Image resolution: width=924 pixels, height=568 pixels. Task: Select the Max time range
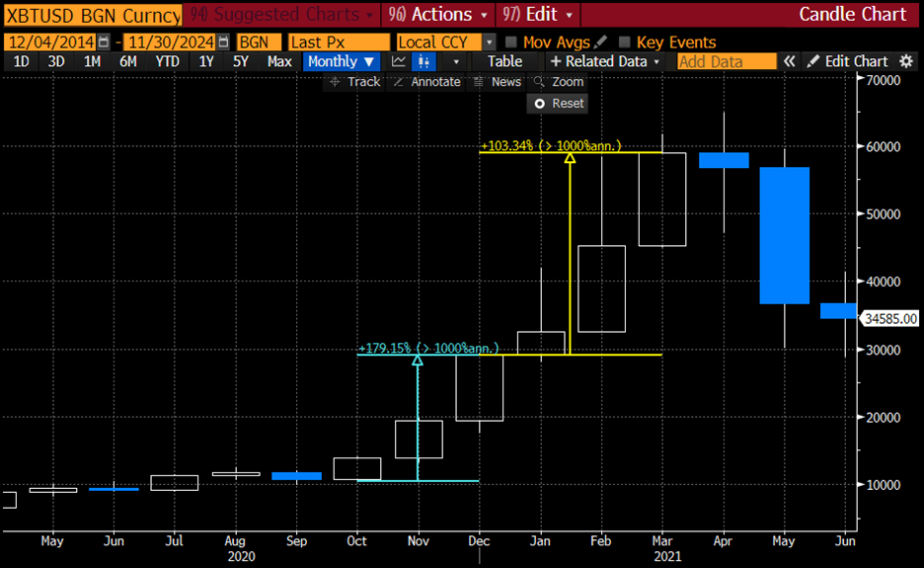tap(279, 61)
